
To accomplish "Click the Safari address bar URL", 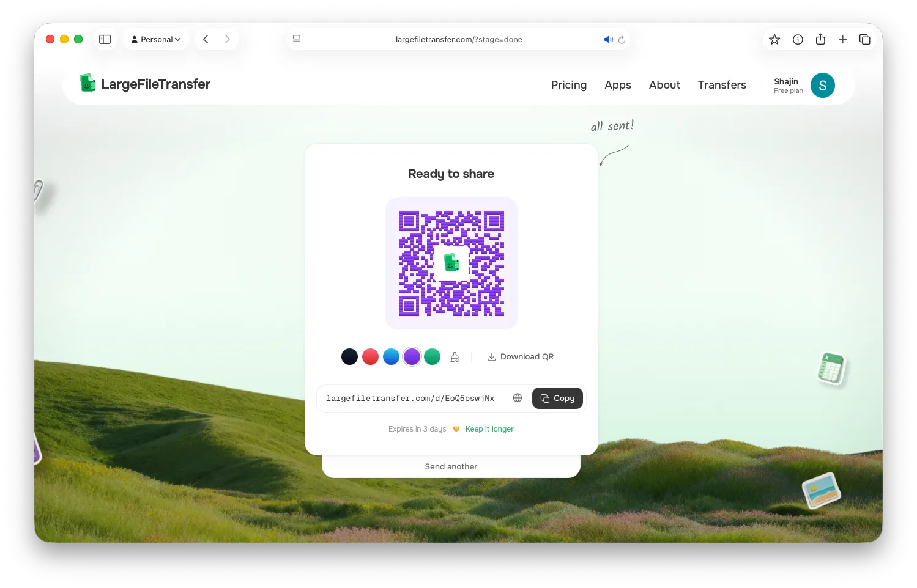I will (x=459, y=39).
